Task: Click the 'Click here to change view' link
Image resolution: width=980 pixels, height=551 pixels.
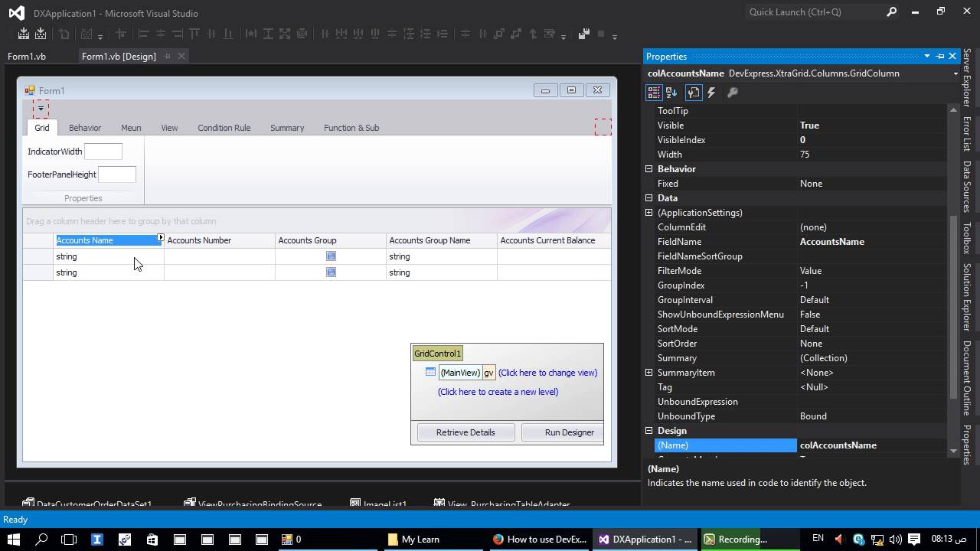Action: (x=547, y=373)
